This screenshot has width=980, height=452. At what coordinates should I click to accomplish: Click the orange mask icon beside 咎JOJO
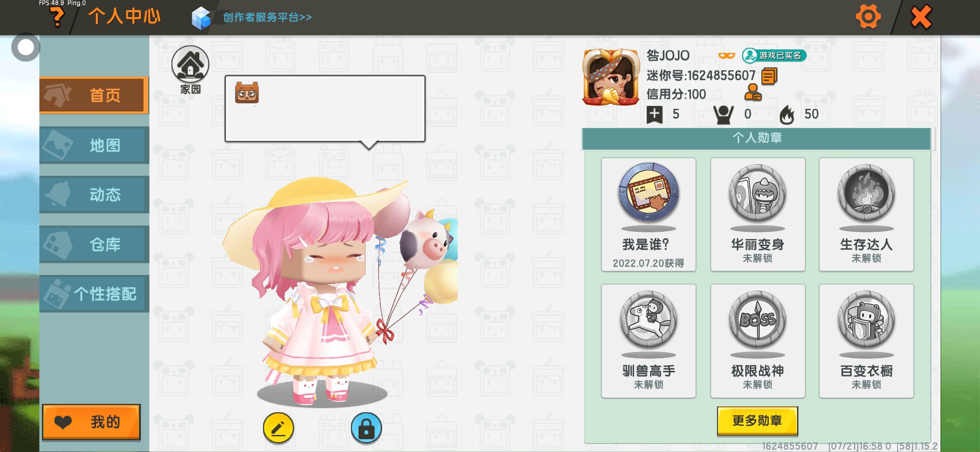coord(727,55)
